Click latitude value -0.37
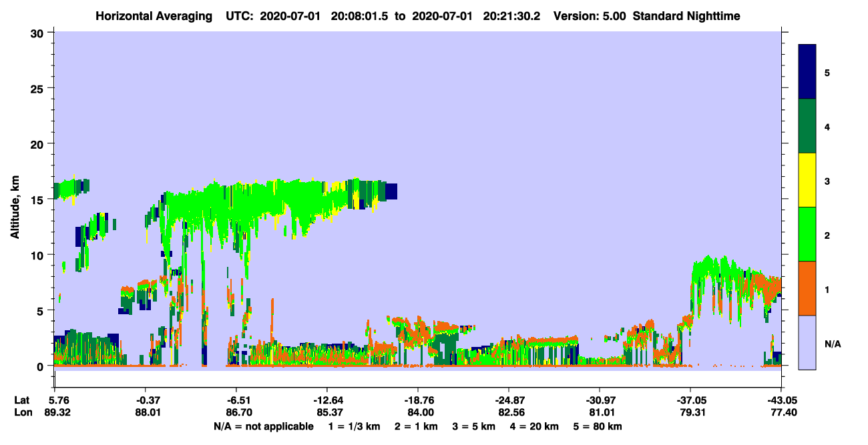 (x=146, y=400)
